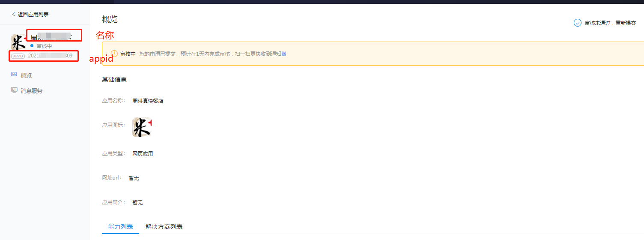Open the 返回应用列表 link
The width and height of the screenshot is (644, 240).
tap(33, 15)
